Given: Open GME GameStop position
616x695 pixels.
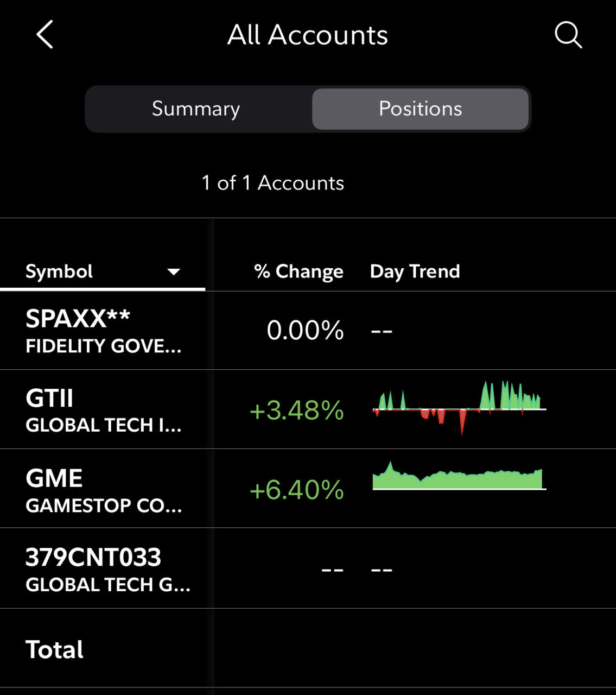Looking at the screenshot, I should click(x=308, y=488).
